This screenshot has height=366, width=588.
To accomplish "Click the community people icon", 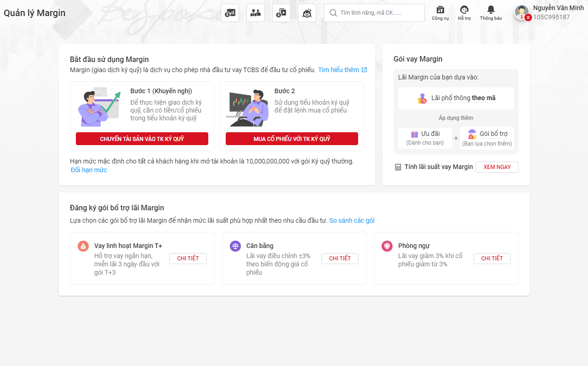I will 256,13.
